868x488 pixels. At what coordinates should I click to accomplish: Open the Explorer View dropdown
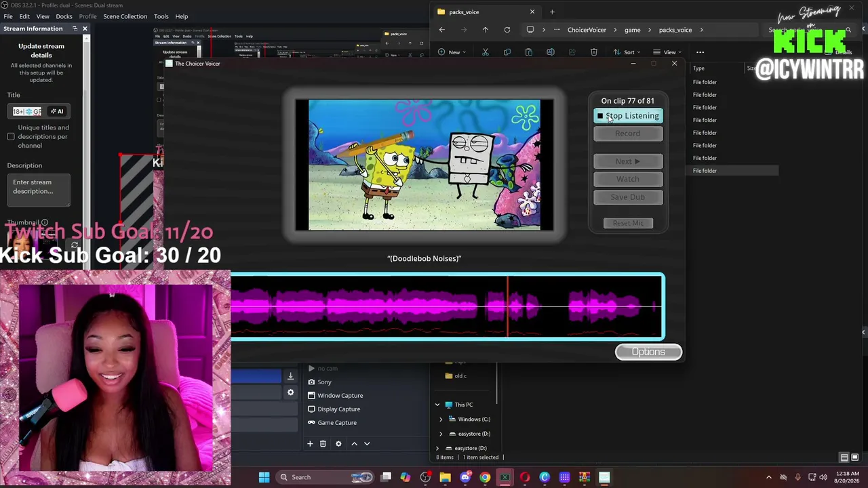click(667, 52)
